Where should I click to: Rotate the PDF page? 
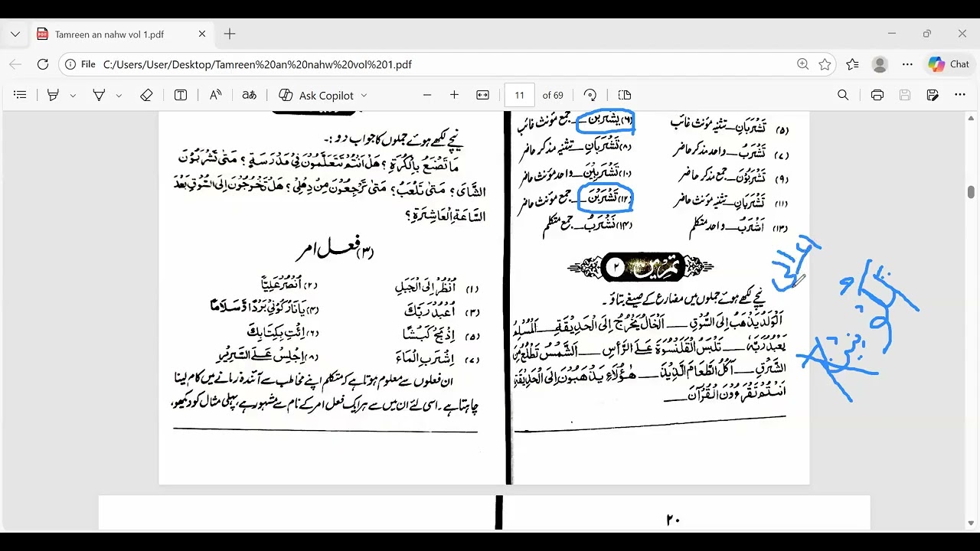(590, 95)
